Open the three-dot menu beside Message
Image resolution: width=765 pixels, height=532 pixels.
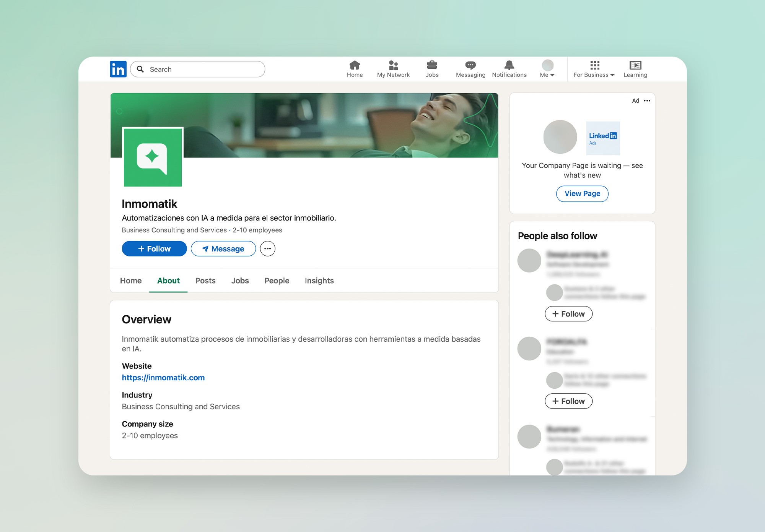point(267,249)
